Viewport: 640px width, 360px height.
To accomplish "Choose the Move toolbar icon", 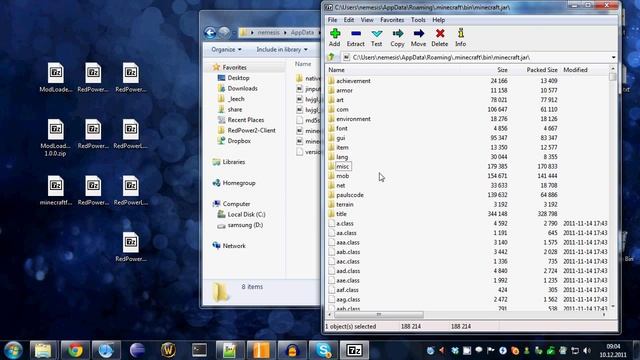I will point(418,38).
